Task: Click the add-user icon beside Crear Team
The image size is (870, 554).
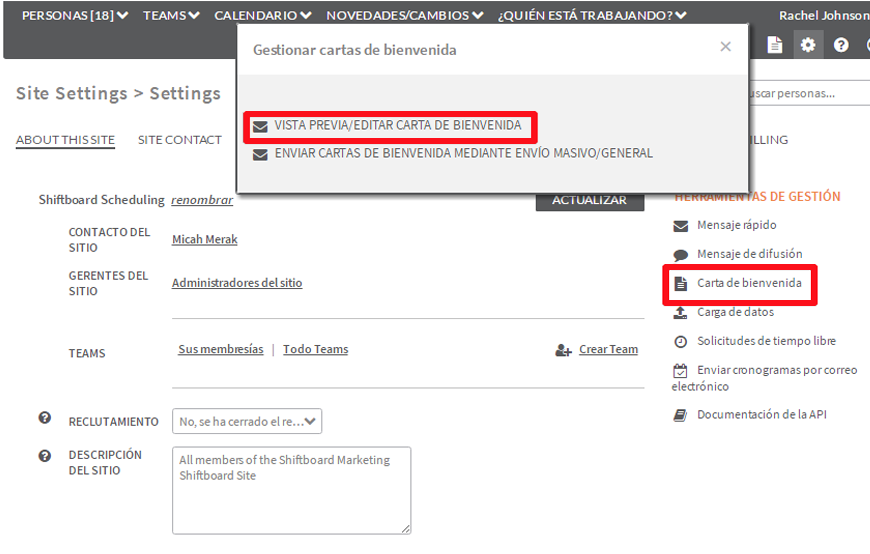Action: pyautogui.click(x=563, y=350)
